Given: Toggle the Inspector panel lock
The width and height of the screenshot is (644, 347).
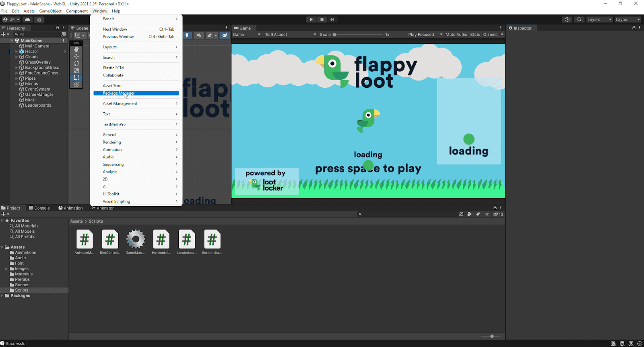Looking at the screenshot, I should tap(634, 28).
